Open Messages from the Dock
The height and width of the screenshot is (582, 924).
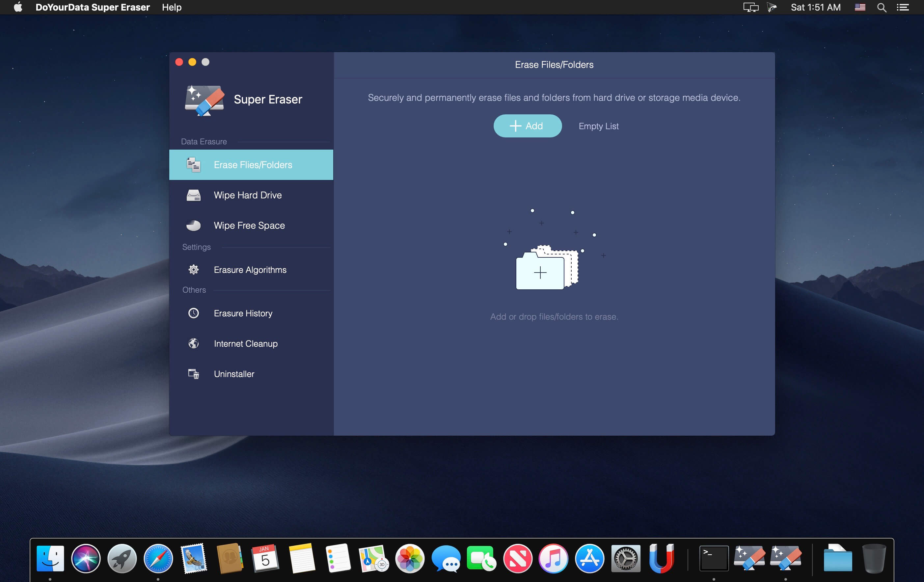pyautogui.click(x=446, y=558)
